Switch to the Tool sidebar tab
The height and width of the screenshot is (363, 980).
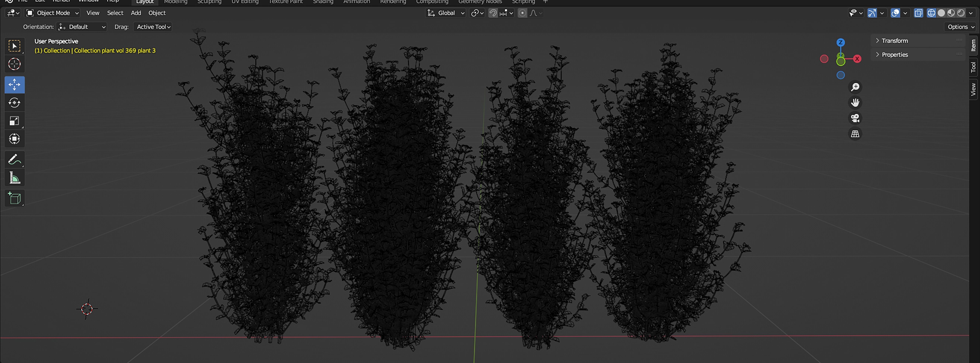coord(974,67)
